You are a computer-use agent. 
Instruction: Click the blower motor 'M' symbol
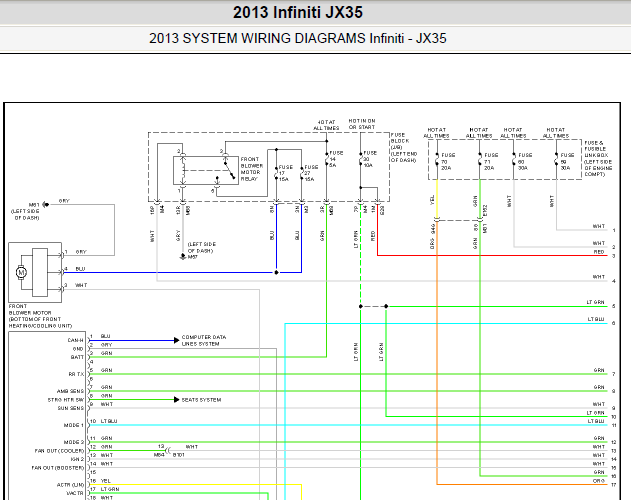point(21,273)
